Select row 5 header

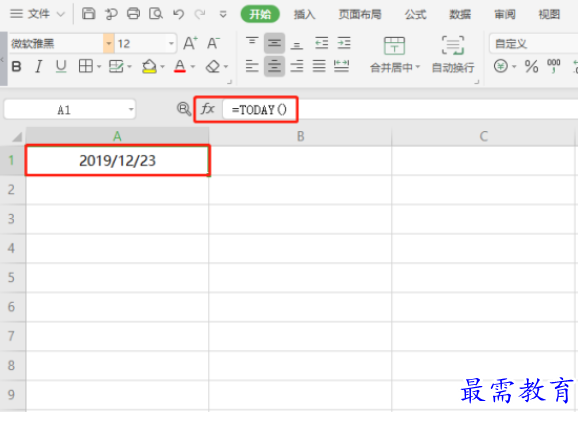pos(12,277)
